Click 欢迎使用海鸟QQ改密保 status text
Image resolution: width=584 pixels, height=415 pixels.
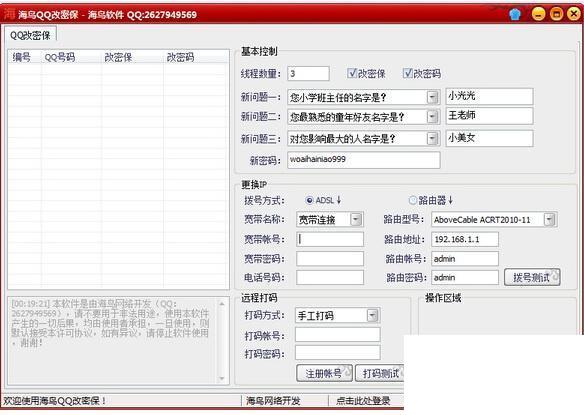tap(55, 401)
